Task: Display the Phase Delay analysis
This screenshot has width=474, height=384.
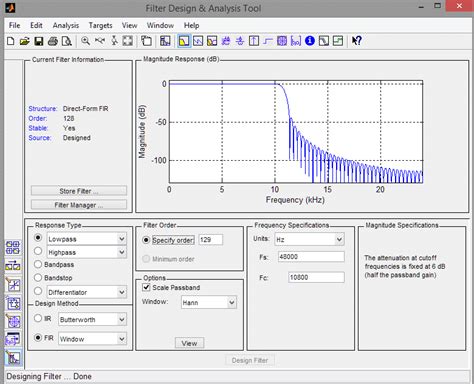Action: pos(240,41)
